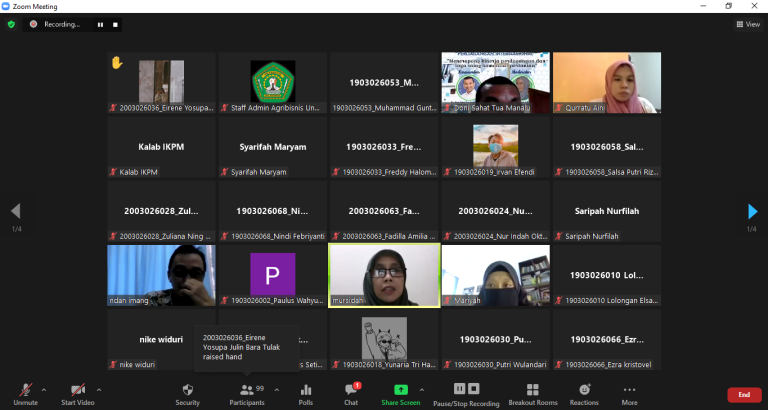768x410 pixels.
Task: Open Breakout Rooms
Action: (533, 394)
